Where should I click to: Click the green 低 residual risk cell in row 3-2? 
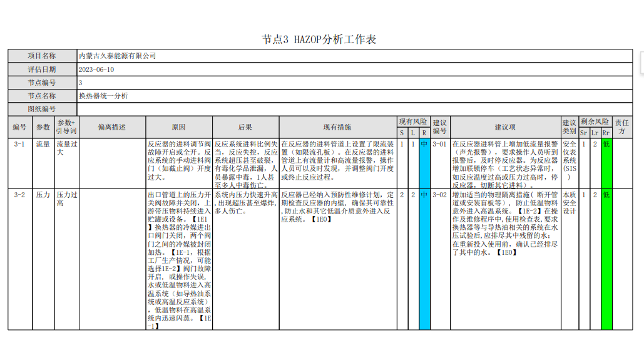pyautogui.click(x=606, y=259)
